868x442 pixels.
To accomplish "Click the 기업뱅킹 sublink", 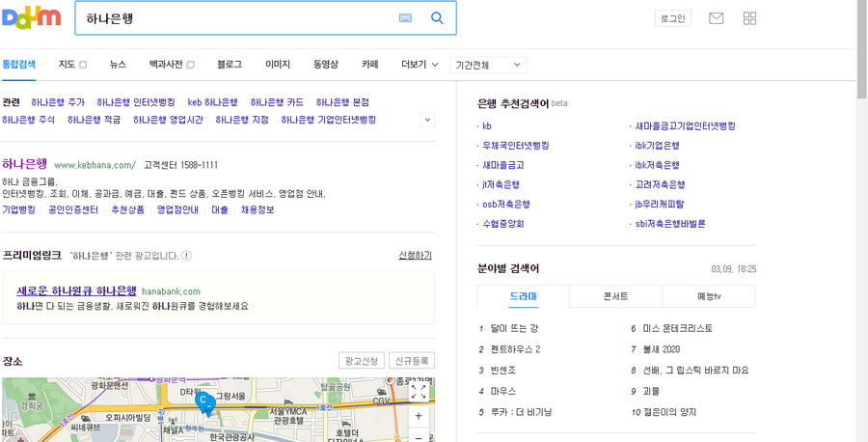I will (19, 210).
